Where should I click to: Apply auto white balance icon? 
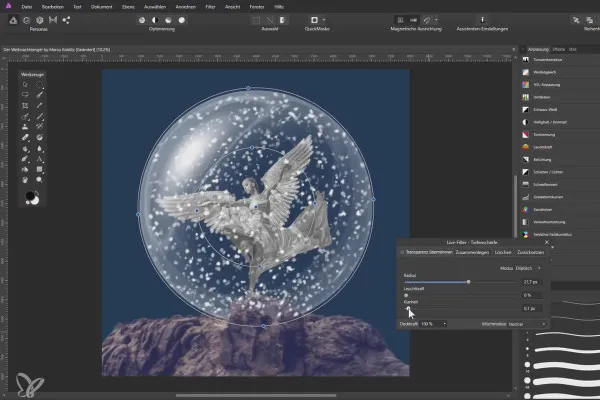(x=182, y=20)
